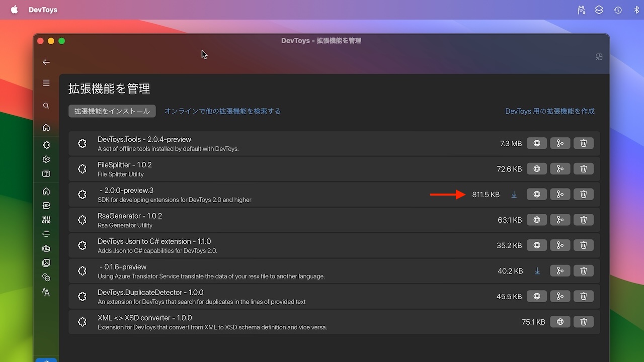The width and height of the screenshot is (644, 362).
Task: Open Time Machine icon in menu bar
Action: point(617,10)
